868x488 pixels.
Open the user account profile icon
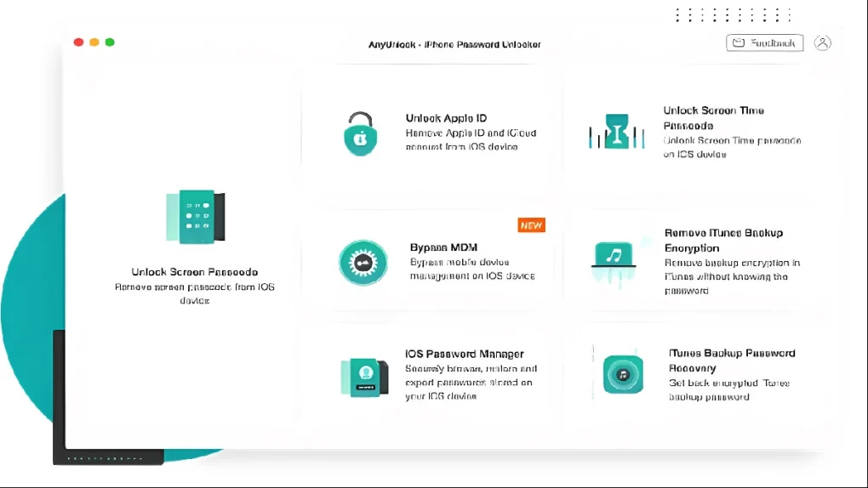[x=823, y=43]
